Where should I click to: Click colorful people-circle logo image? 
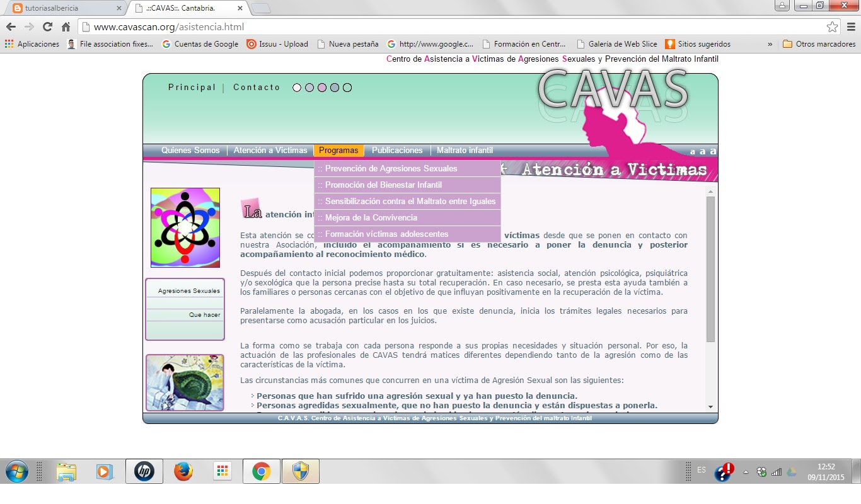coord(185,227)
